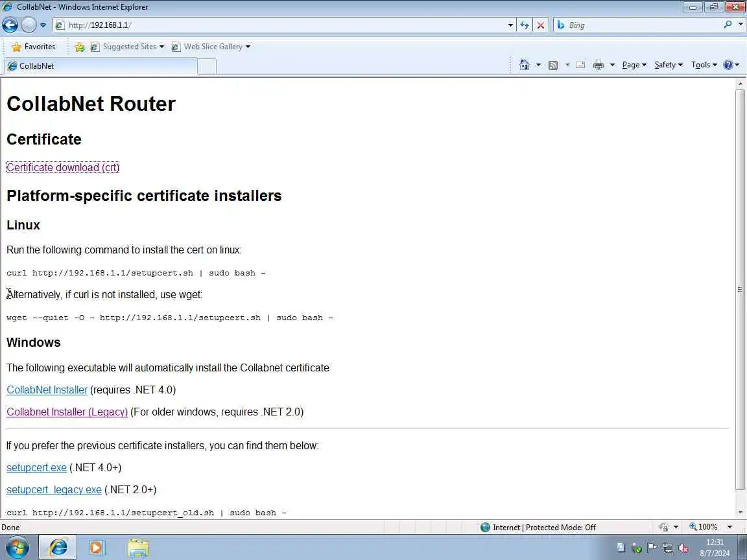Click the status bar privacy lock icon
The height and width of the screenshot is (560, 747).
coord(663,527)
